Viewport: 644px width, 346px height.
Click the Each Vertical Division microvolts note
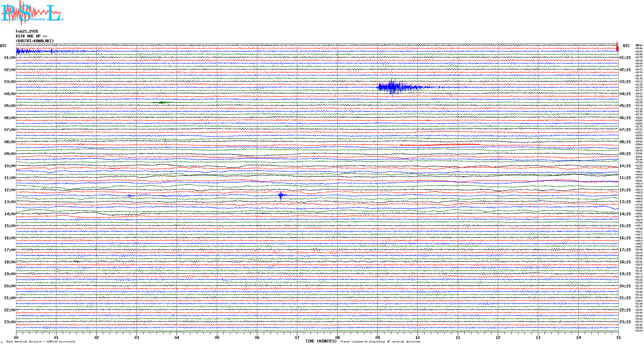coord(41,342)
